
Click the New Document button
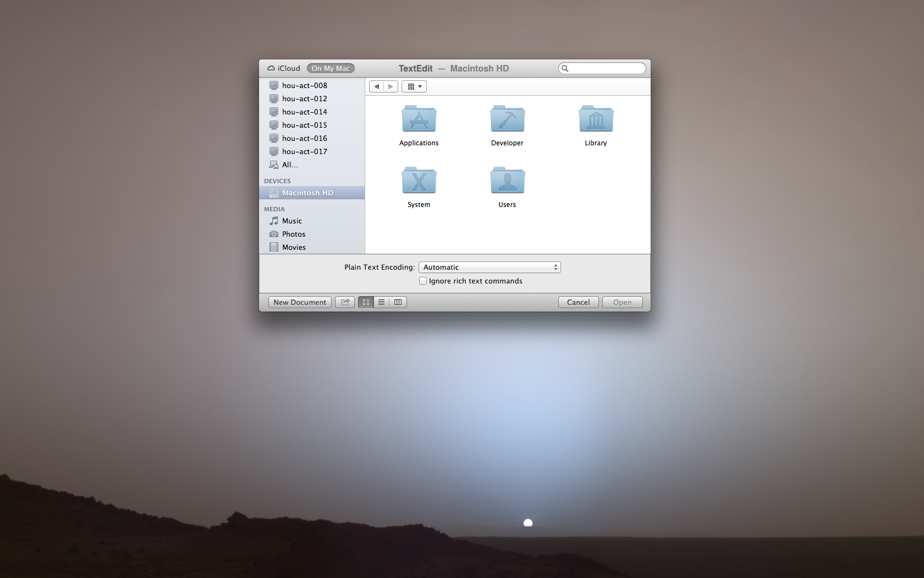[300, 302]
